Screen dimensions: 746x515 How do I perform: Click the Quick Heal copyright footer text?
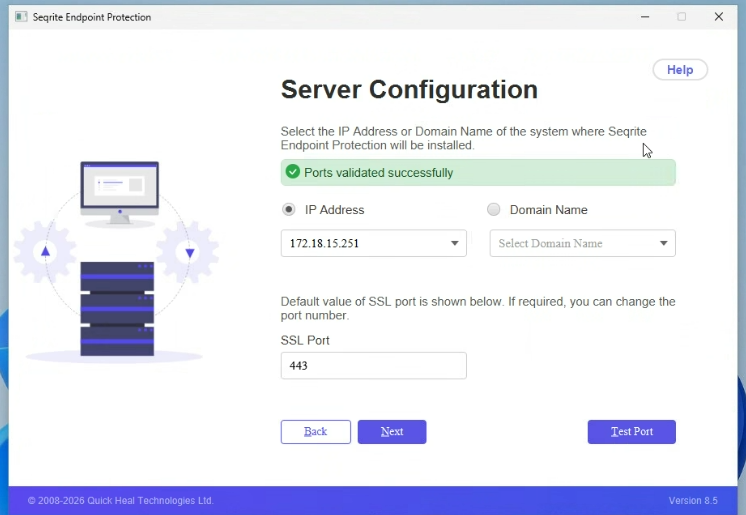pyautogui.click(x=120, y=500)
